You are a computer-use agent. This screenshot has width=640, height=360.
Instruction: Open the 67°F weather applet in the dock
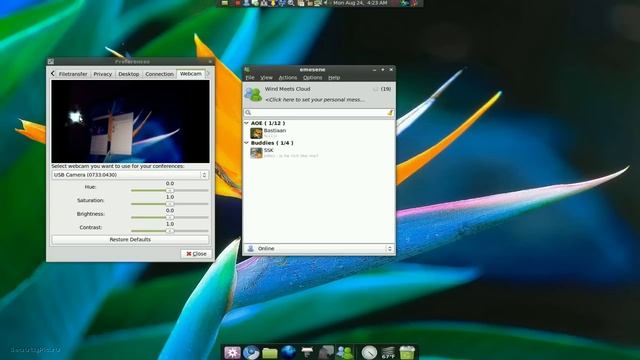tap(388, 352)
